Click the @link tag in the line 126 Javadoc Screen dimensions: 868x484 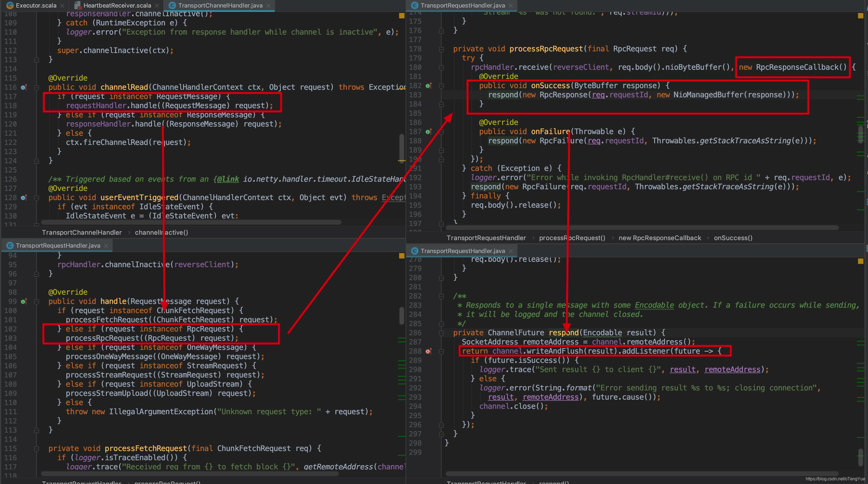point(228,179)
